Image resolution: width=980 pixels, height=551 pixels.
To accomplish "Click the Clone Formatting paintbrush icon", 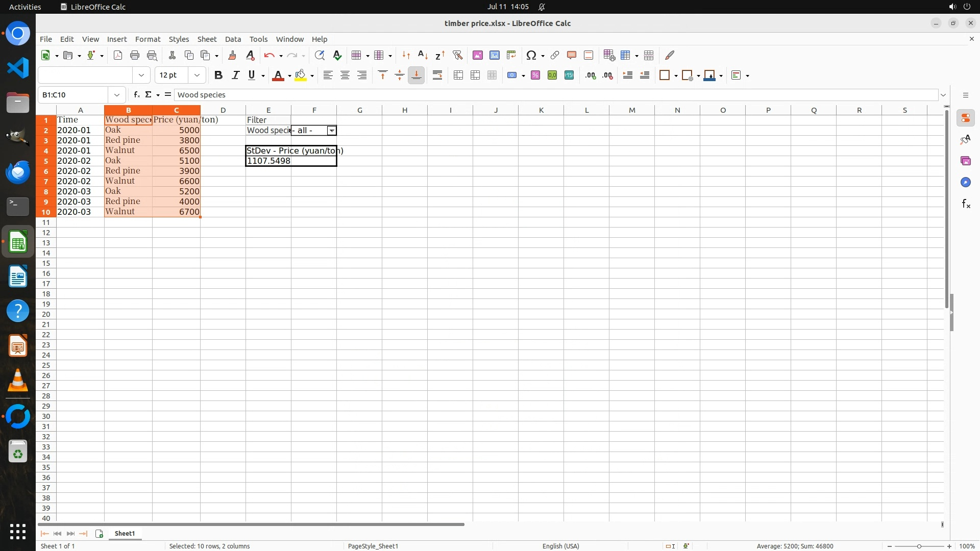I will click(232, 55).
